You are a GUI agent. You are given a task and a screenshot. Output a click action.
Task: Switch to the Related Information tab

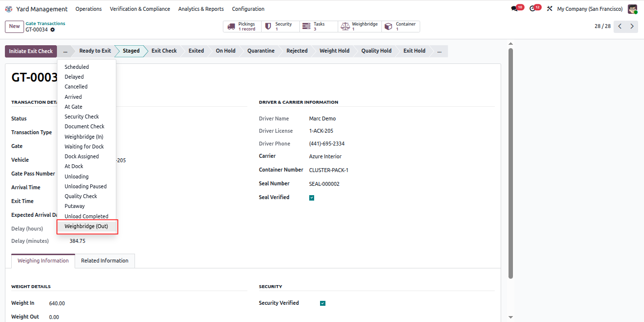point(105,261)
